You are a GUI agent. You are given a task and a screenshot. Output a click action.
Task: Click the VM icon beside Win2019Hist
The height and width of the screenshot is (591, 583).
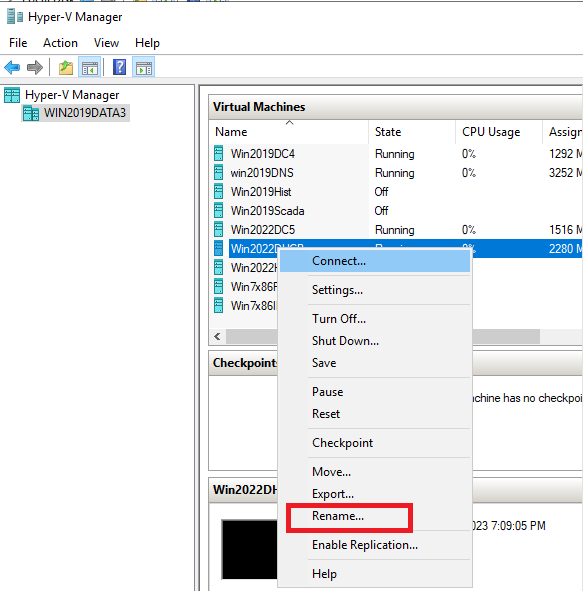click(218, 191)
